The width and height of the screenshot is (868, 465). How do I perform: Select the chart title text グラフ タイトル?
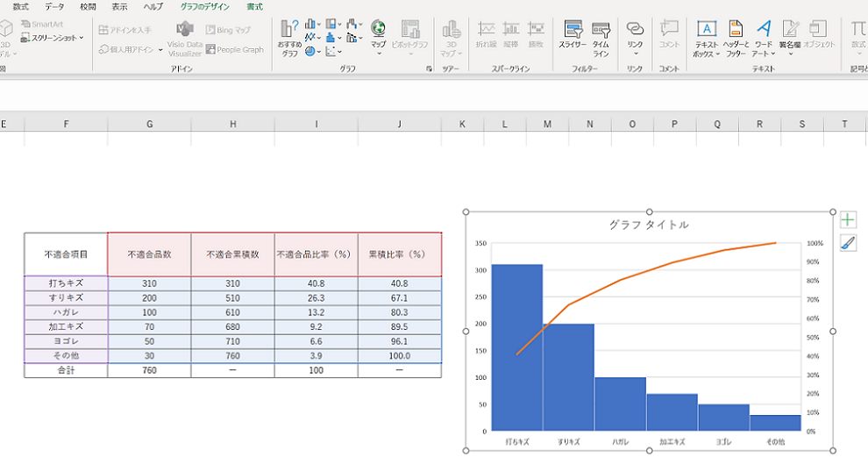(x=649, y=225)
